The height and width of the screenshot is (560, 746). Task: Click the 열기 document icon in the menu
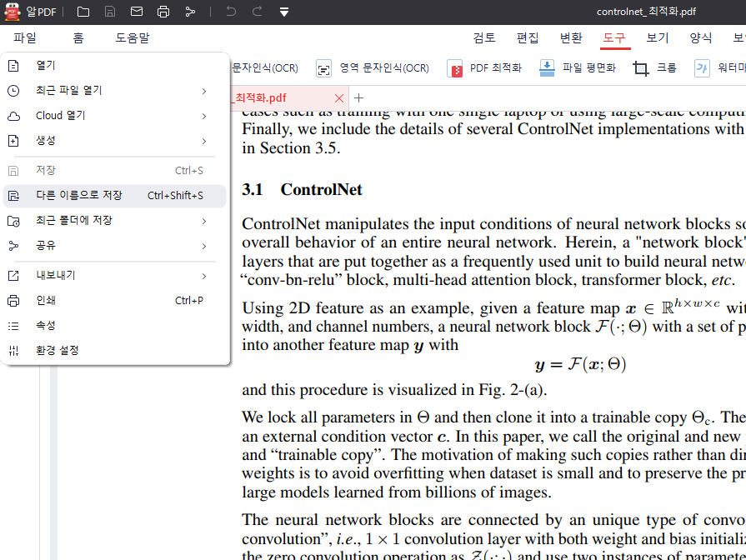point(14,66)
